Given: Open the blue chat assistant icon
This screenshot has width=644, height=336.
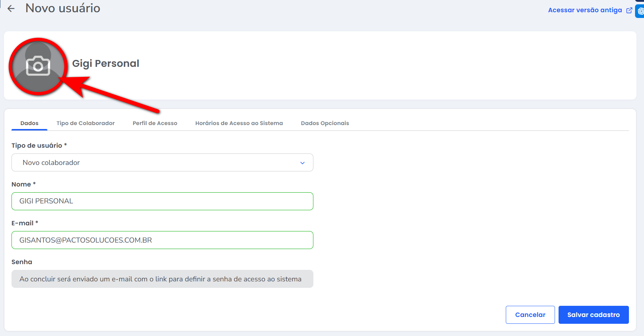Looking at the screenshot, I should pos(640,11).
